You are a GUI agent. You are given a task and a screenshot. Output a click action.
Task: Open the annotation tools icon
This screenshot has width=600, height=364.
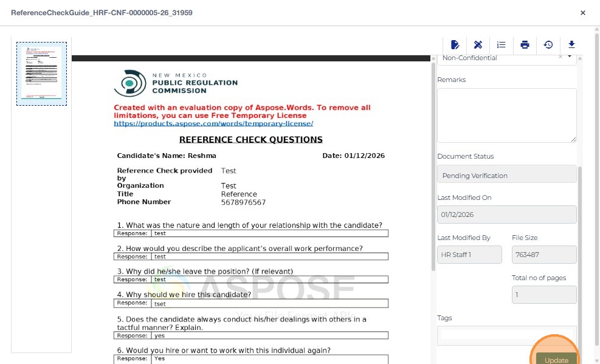(478, 45)
